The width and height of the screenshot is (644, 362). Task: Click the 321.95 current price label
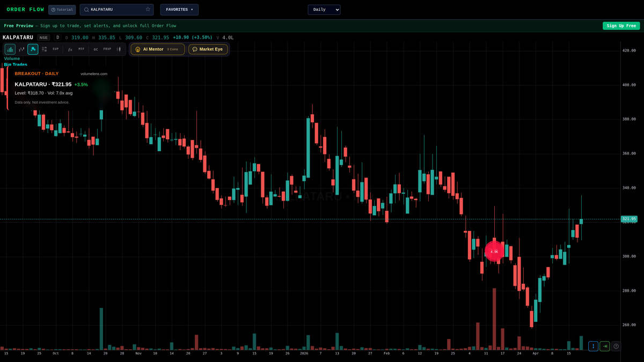pos(629,219)
